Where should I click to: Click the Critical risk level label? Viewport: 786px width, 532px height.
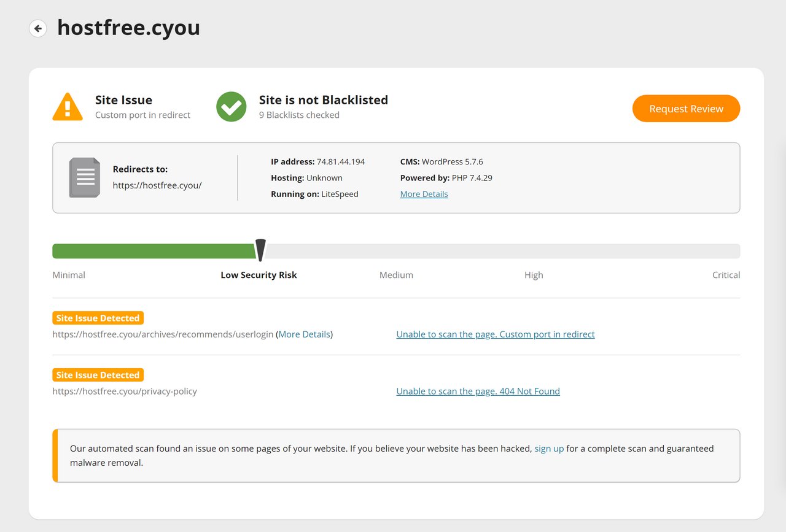726,275
